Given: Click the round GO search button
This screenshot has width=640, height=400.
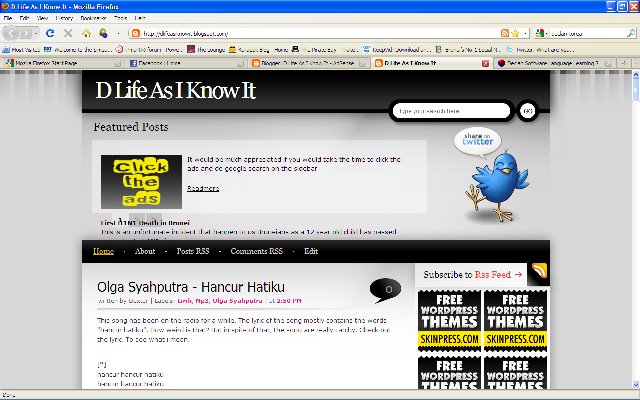Looking at the screenshot, I should pyautogui.click(x=528, y=111).
